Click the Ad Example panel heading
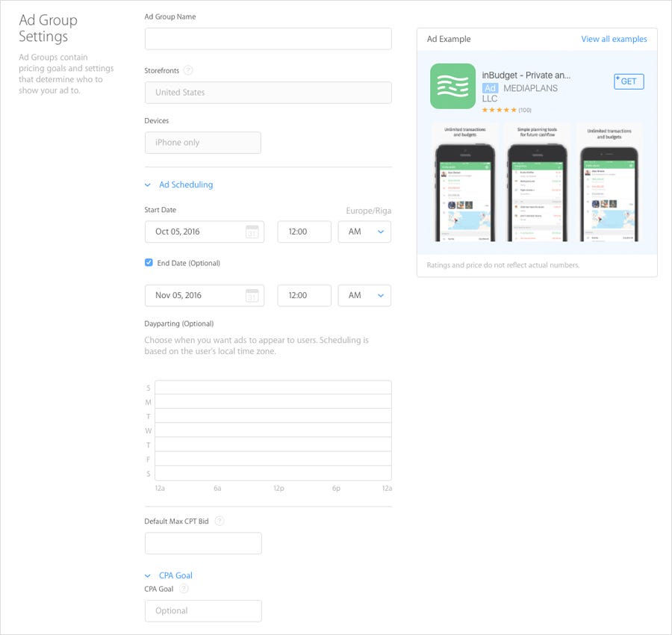 449,39
